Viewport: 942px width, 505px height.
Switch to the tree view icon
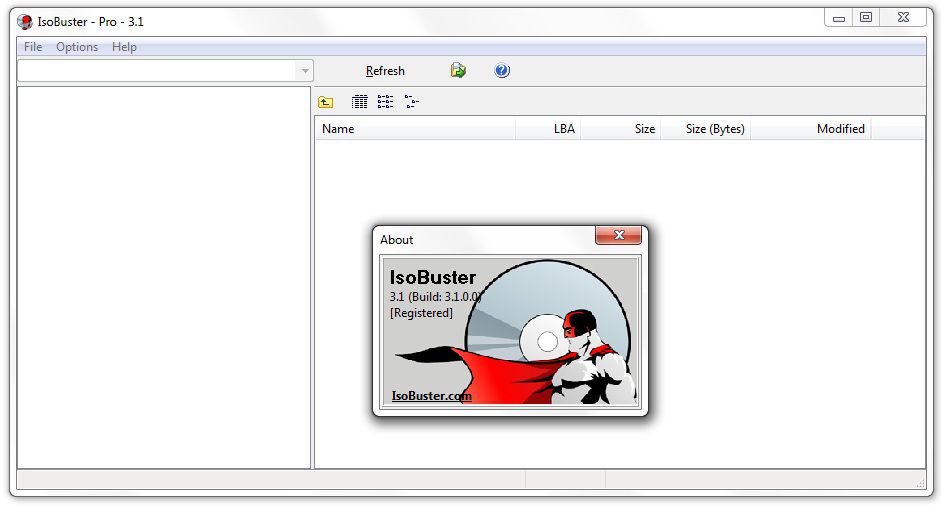coord(412,102)
